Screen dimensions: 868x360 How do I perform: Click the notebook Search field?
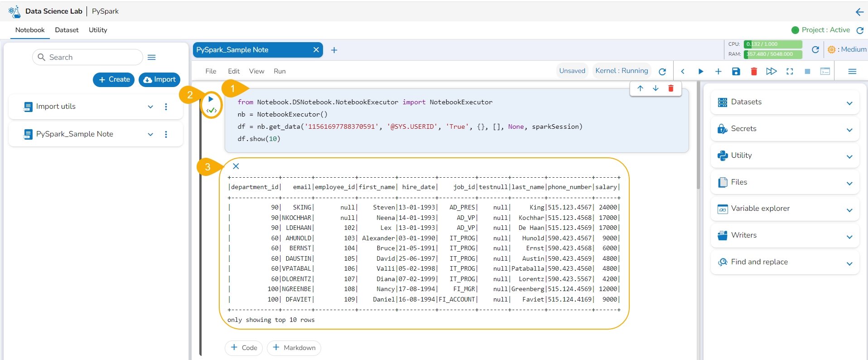click(88, 58)
